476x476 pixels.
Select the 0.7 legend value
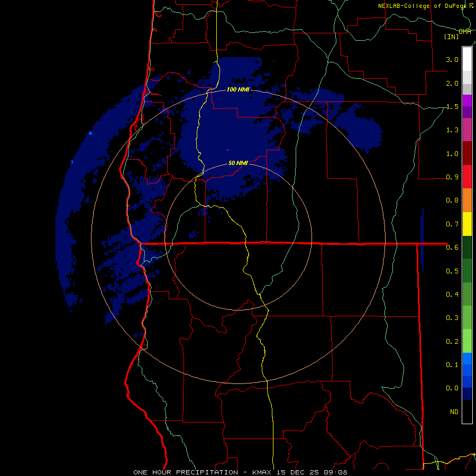point(452,224)
